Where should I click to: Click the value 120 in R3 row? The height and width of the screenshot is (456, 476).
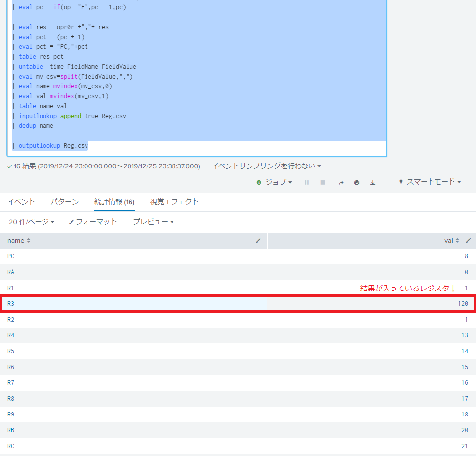pos(463,304)
